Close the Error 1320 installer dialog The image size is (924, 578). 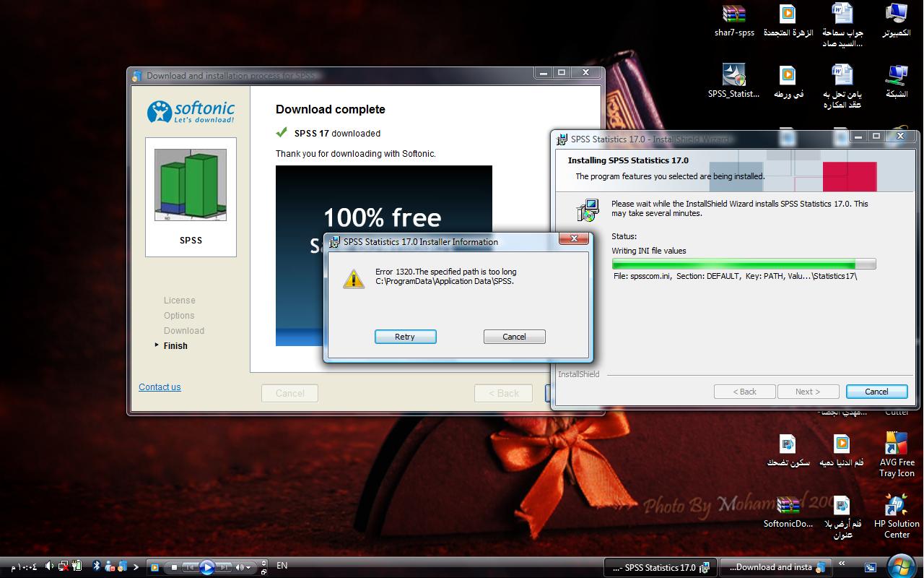574,238
